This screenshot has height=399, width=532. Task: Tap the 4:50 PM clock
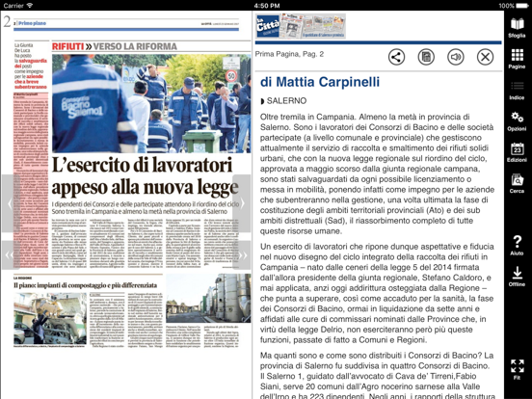click(x=267, y=6)
